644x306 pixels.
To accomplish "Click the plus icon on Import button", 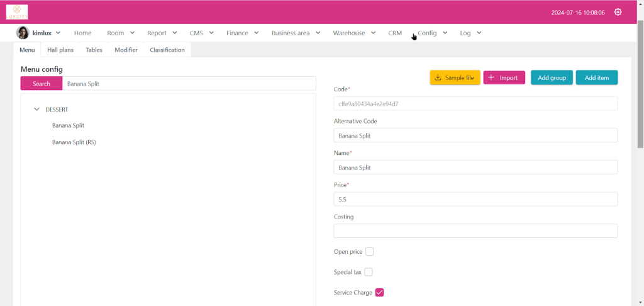I will (x=491, y=77).
